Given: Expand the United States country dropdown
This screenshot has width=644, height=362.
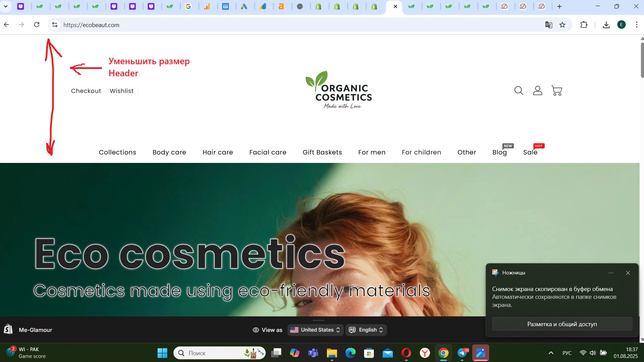Looking at the screenshot, I should [315, 330].
